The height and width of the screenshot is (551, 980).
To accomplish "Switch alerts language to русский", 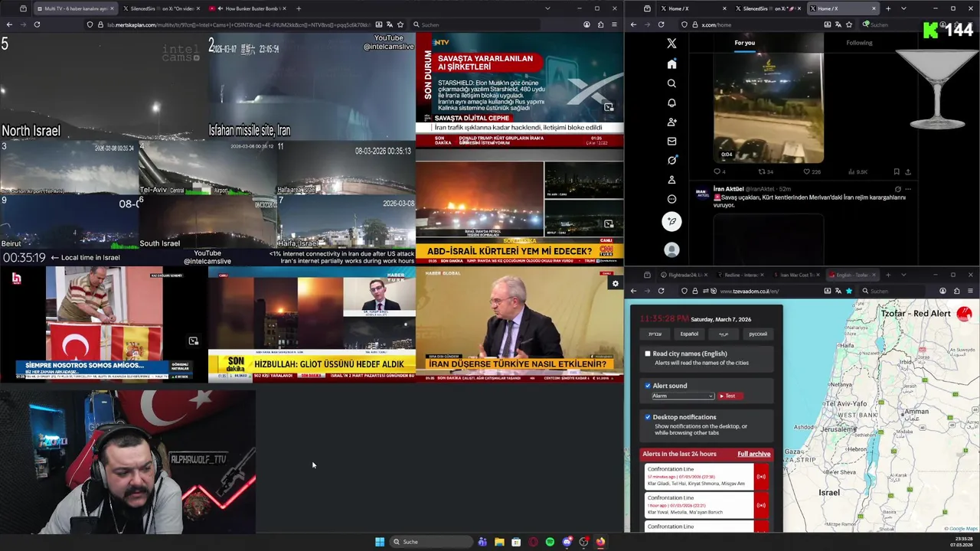I will click(757, 334).
